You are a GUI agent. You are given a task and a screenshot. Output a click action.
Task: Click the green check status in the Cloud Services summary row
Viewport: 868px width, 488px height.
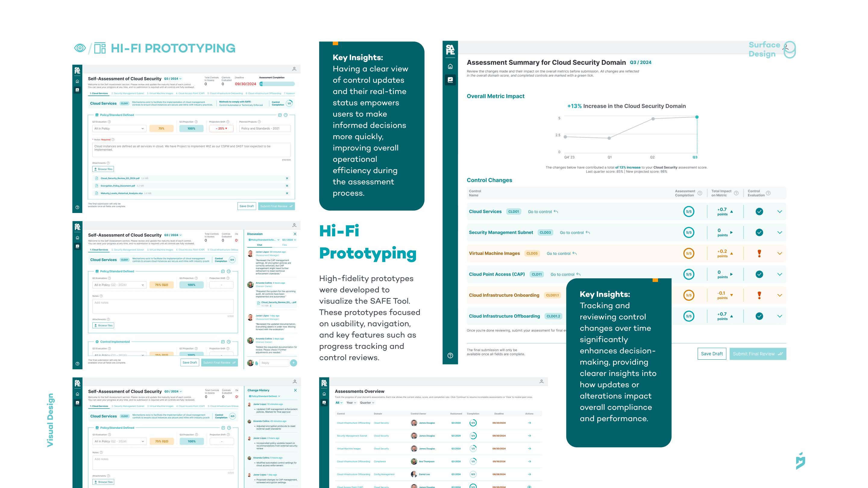click(x=759, y=211)
